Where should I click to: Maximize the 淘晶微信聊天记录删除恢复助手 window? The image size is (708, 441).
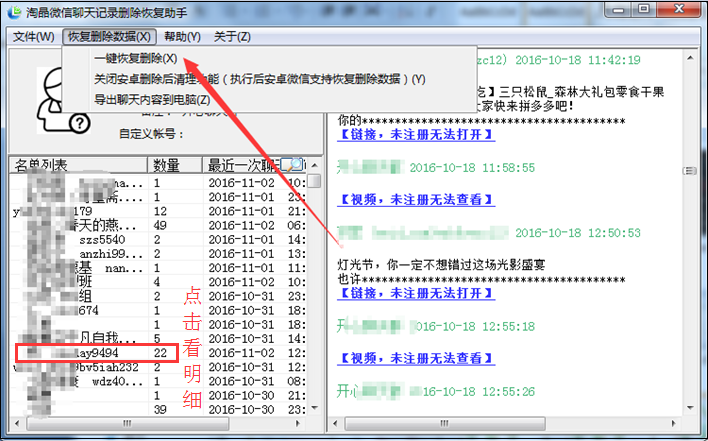(644, 9)
